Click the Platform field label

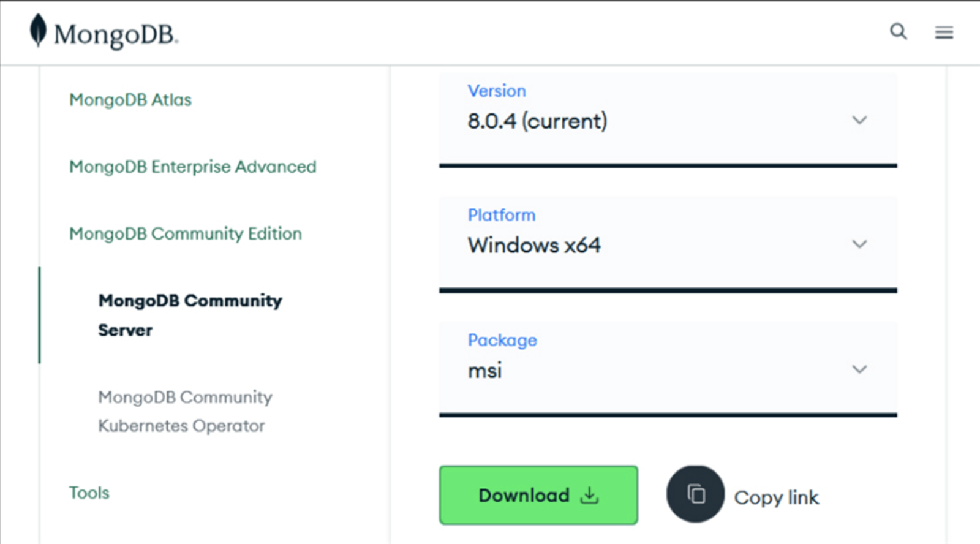[x=502, y=215]
